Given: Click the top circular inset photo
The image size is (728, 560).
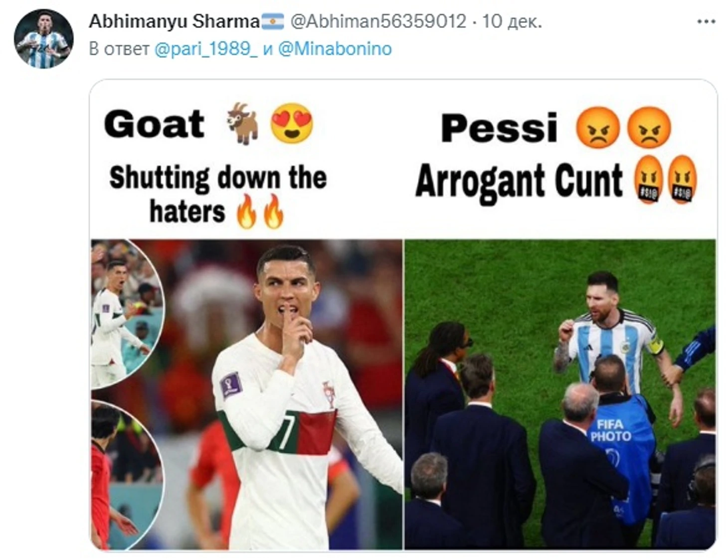Looking at the screenshot, I should tap(126, 314).
